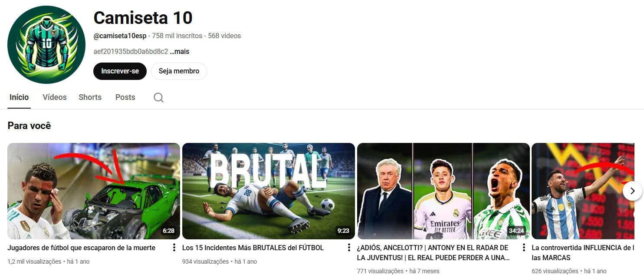
Task: Open options menu on the Messi MARCAS video
Action: point(641,248)
